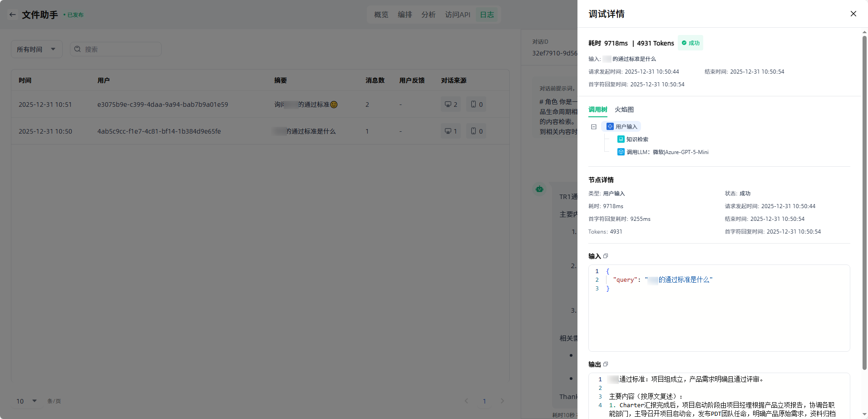The image size is (868, 419).
Task: Copy the 输出 content
Action: (606, 364)
